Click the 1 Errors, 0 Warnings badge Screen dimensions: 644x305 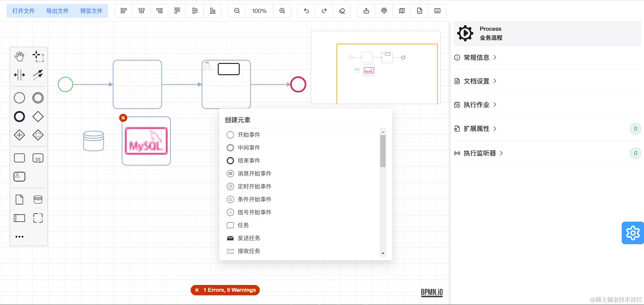click(x=225, y=290)
